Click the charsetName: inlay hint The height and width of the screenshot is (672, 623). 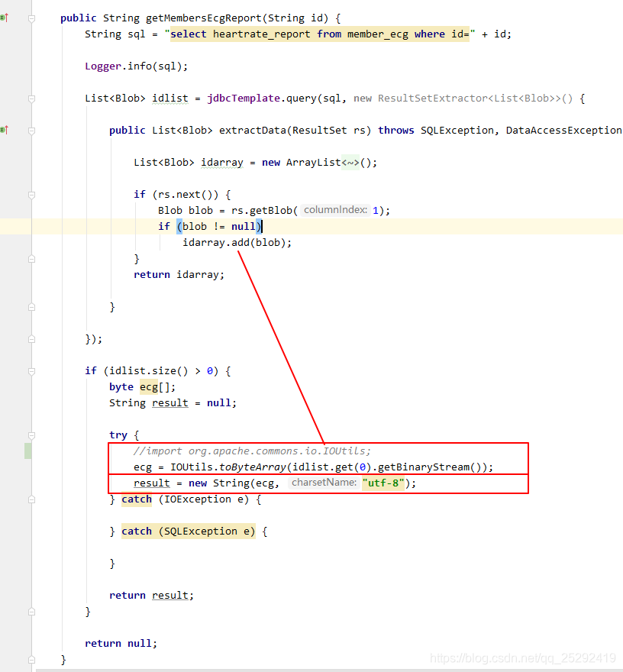[x=324, y=483]
